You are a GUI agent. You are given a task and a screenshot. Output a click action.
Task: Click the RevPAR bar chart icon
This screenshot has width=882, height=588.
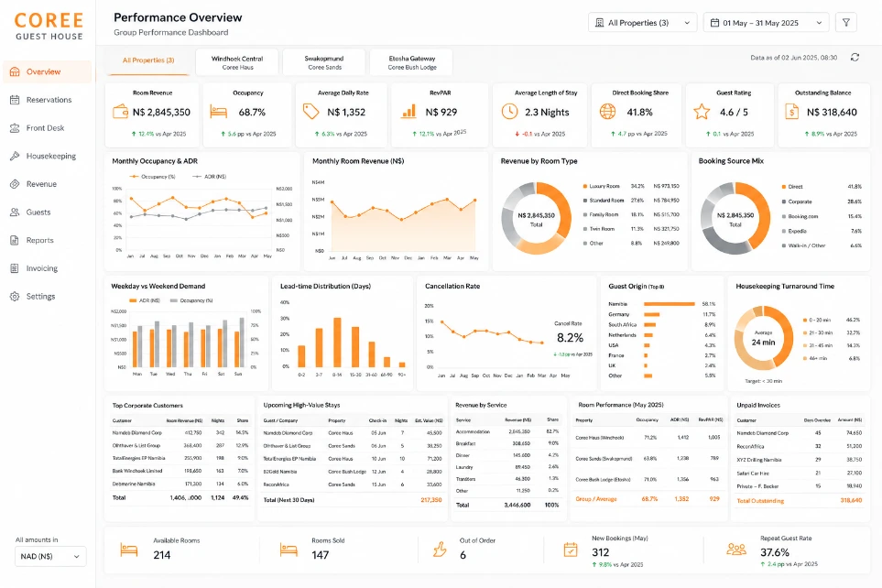click(x=408, y=112)
